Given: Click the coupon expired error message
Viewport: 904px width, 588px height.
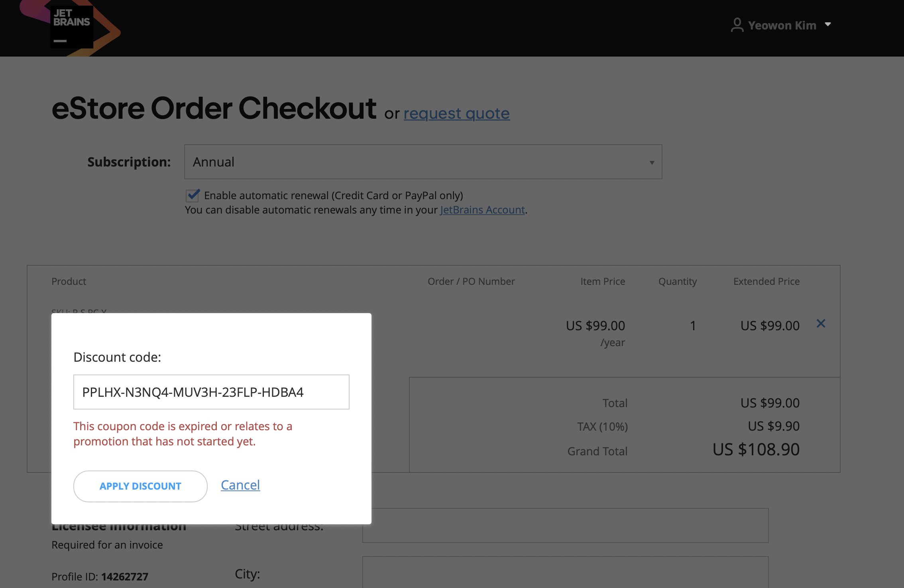Looking at the screenshot, I should tap(183, 434).
